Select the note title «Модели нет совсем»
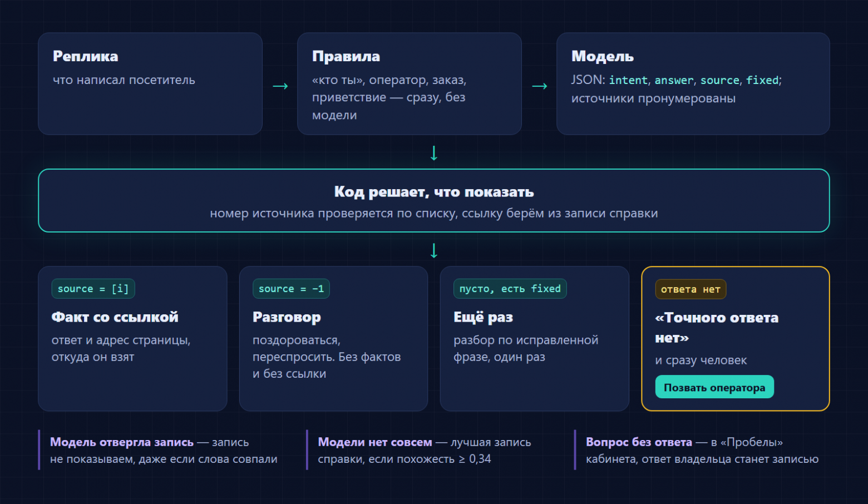 point(375,442)
